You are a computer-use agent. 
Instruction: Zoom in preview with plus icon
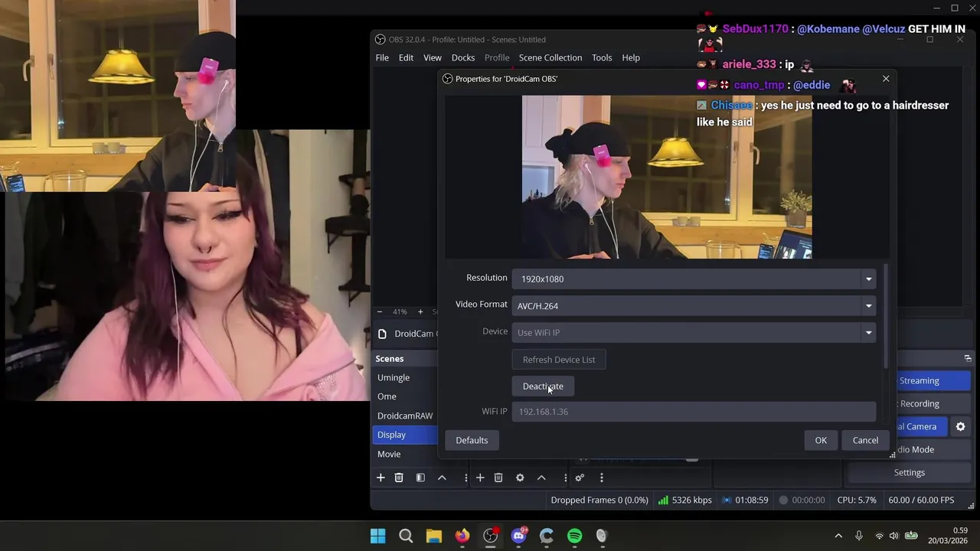[420, 311]
